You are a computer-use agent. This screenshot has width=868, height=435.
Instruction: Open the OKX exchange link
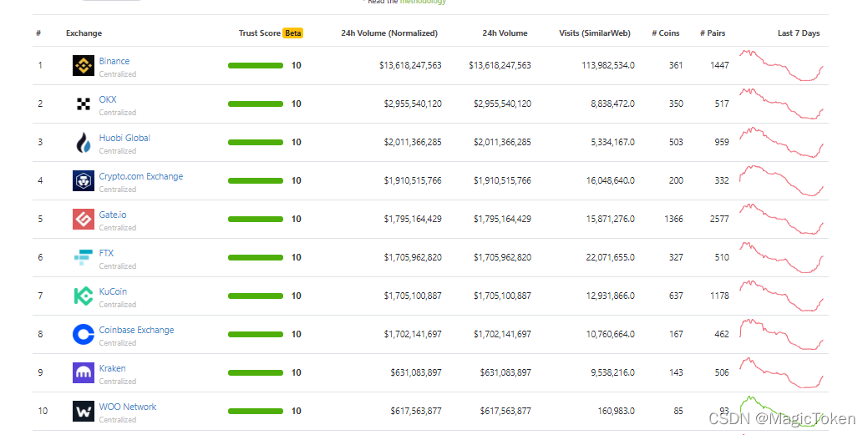[108, 99]
